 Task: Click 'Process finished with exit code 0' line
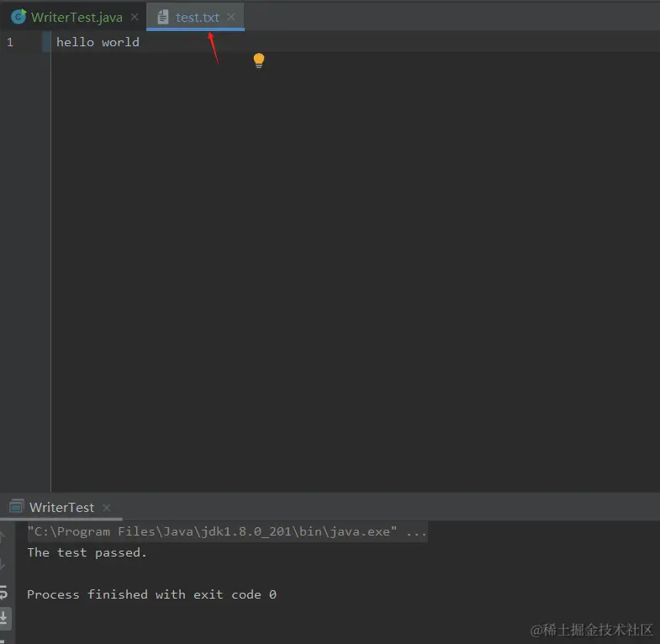pyautogui.click(x=151, y=594)
